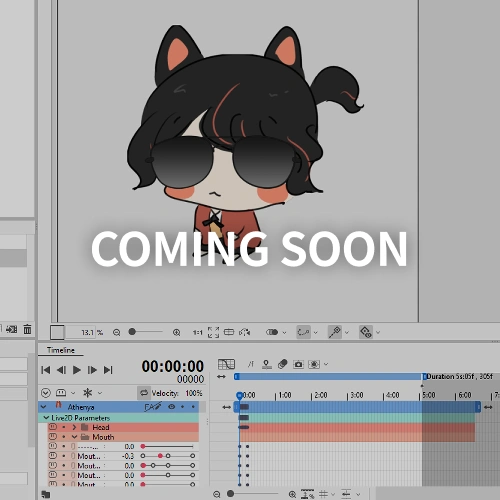Toggle the onion skin/view tag icon
500x500 pixels.
[x=366, y=332]
